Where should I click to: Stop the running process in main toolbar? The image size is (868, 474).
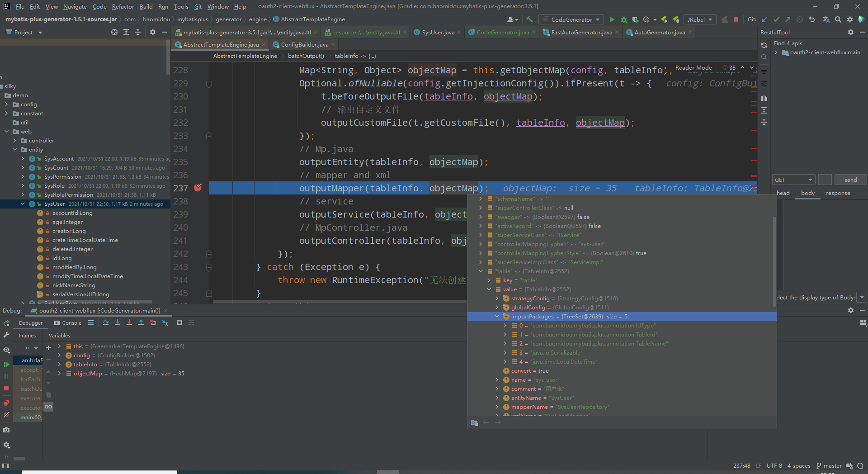pos(736,19)
